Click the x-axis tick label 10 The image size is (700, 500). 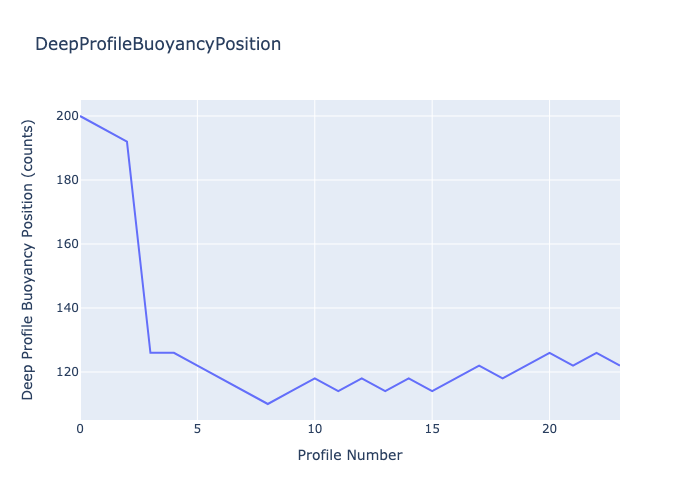point(314,428)
